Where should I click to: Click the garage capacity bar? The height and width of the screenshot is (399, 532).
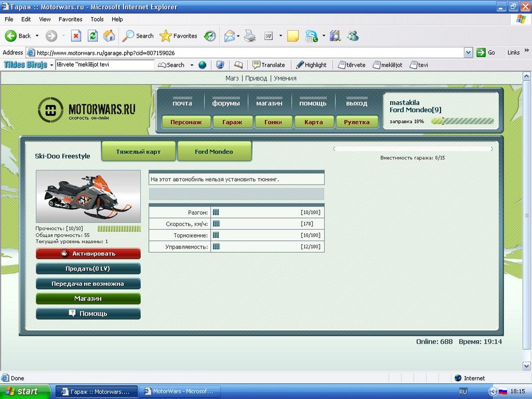click(412, 149)
